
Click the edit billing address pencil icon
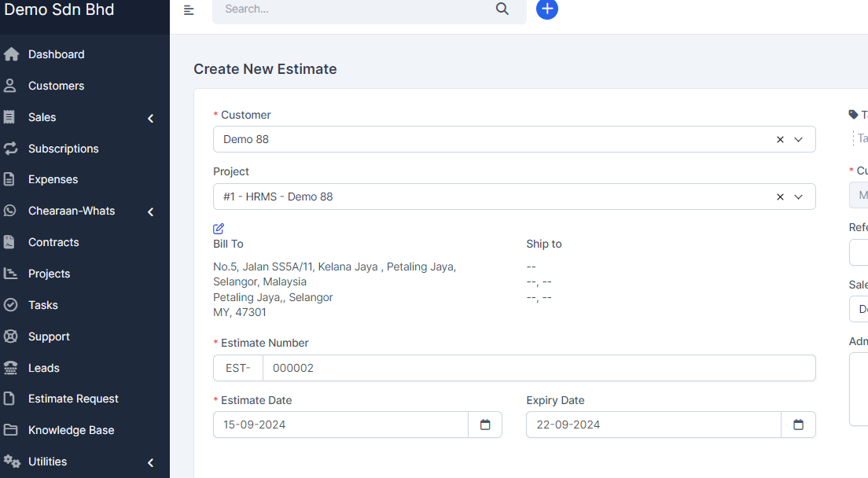tap(219, 228)
